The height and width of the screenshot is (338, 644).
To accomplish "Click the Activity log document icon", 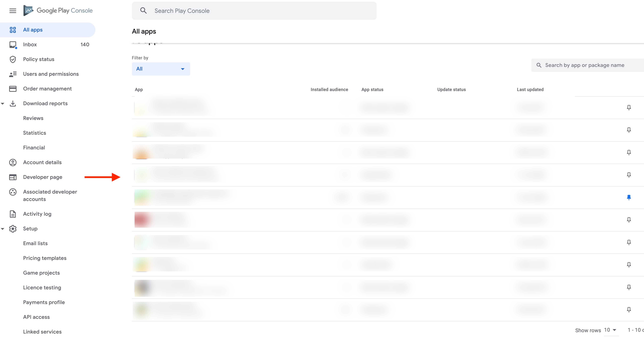I will click(13, 214).
